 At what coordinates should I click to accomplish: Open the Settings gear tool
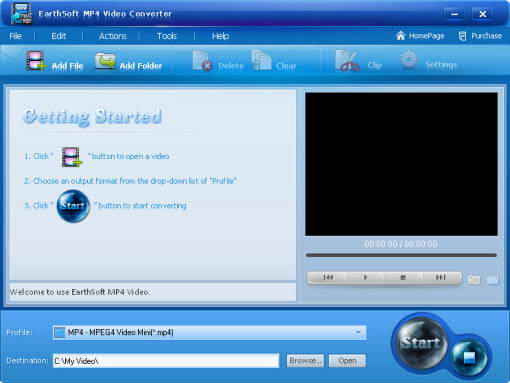click(x=428, y=61)
